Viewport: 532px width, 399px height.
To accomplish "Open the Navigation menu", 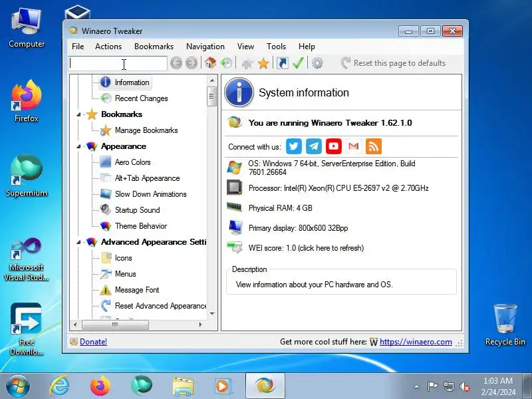I will (205, 47).
